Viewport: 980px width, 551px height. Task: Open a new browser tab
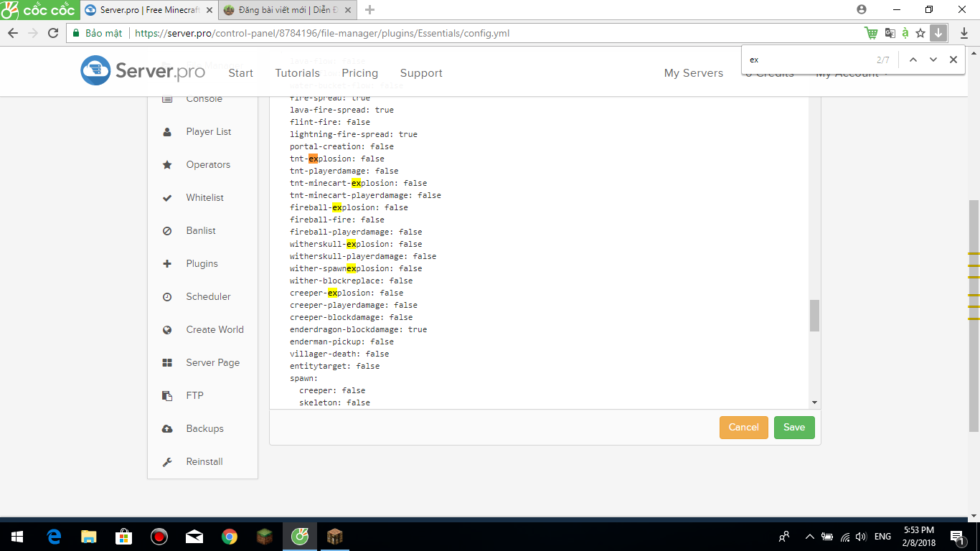click(370, 10)
